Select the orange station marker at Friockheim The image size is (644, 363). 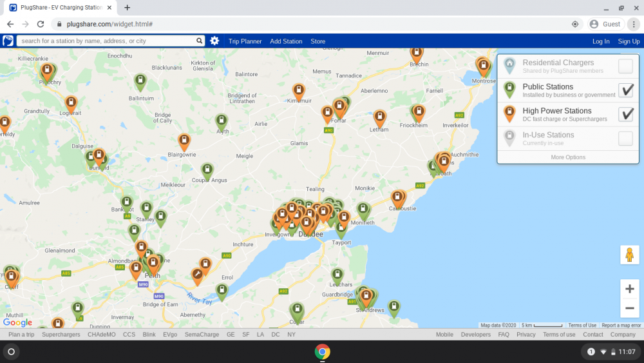[419, 113]
